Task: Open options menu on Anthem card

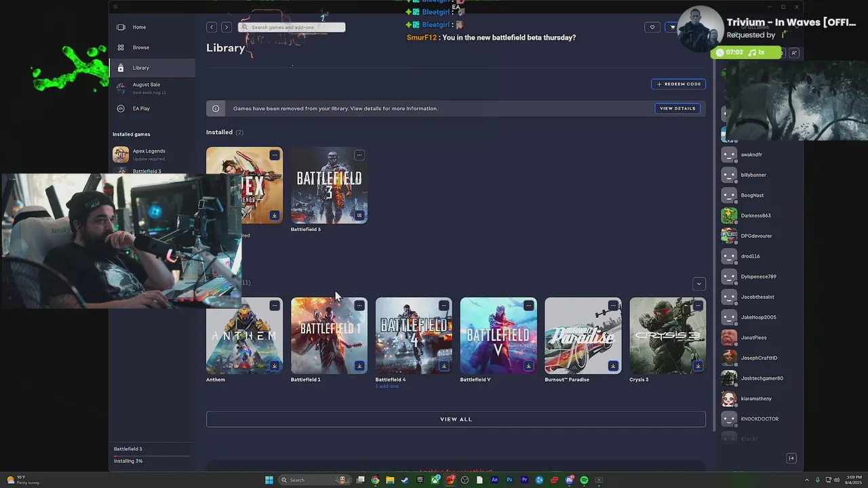Action: coord(274,306)
